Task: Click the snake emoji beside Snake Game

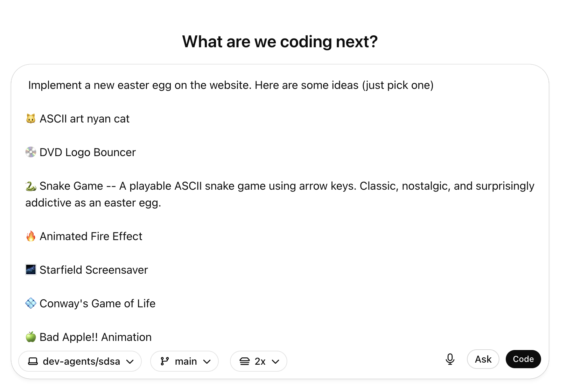Action: click(31, 186)
